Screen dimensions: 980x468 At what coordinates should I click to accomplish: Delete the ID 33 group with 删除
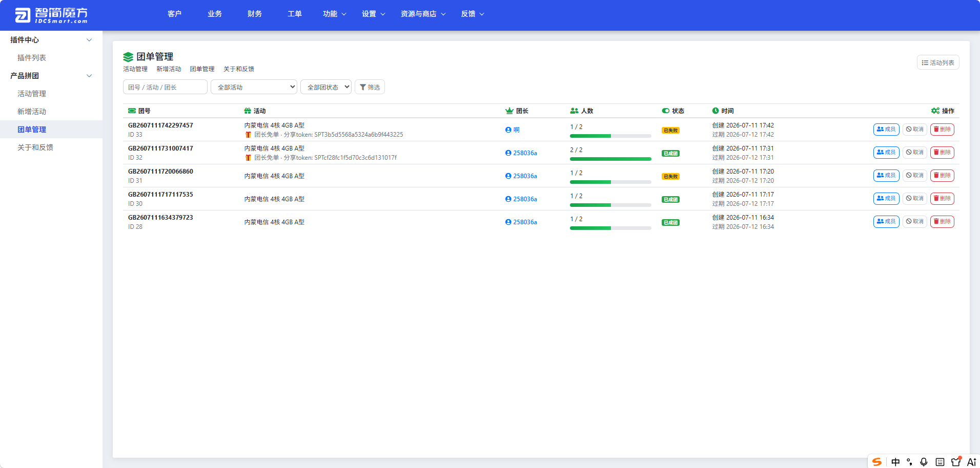click(942, 130)
